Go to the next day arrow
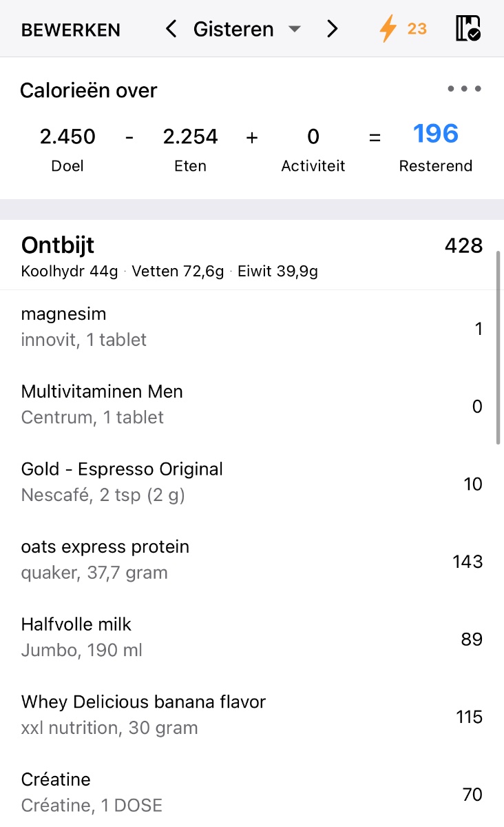 (333, 29)
